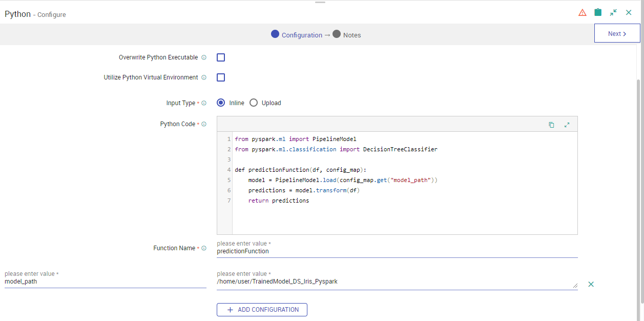The width and height of the screenshot is (644, 321).
Task: Click ADD CONFIGURATION button
Action: (262, 310)
